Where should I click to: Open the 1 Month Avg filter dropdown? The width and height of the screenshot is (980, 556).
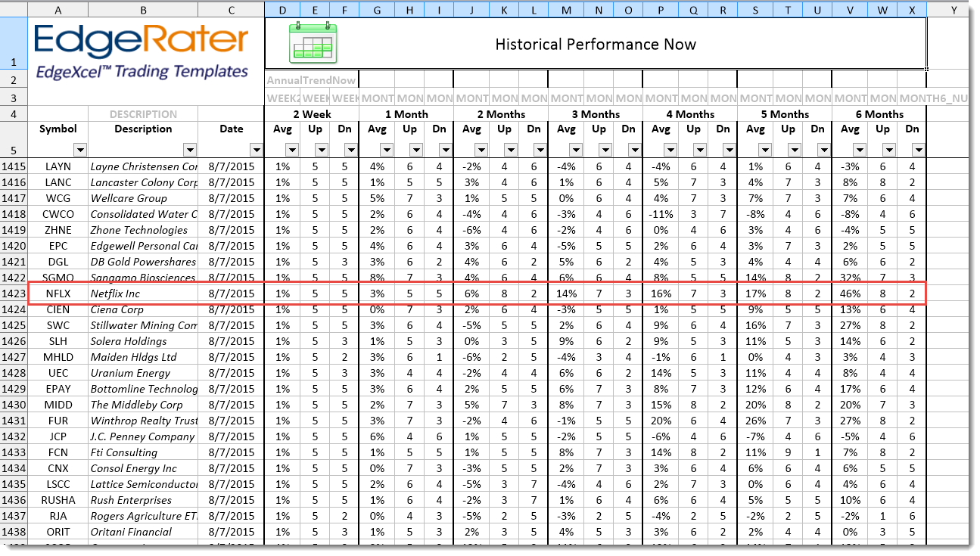tap(385, 150)
